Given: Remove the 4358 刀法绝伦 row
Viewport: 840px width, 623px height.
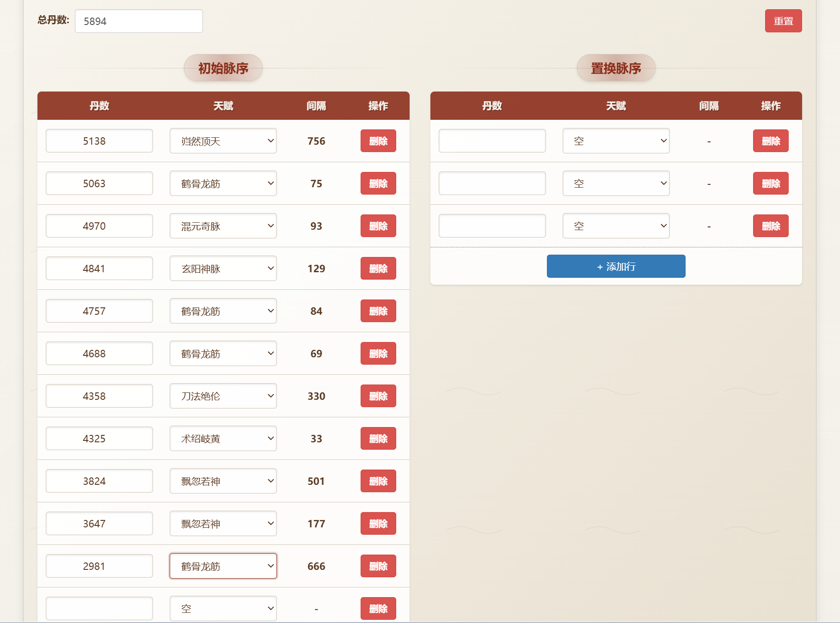Looking at the screenshot, I should point(378,396).
